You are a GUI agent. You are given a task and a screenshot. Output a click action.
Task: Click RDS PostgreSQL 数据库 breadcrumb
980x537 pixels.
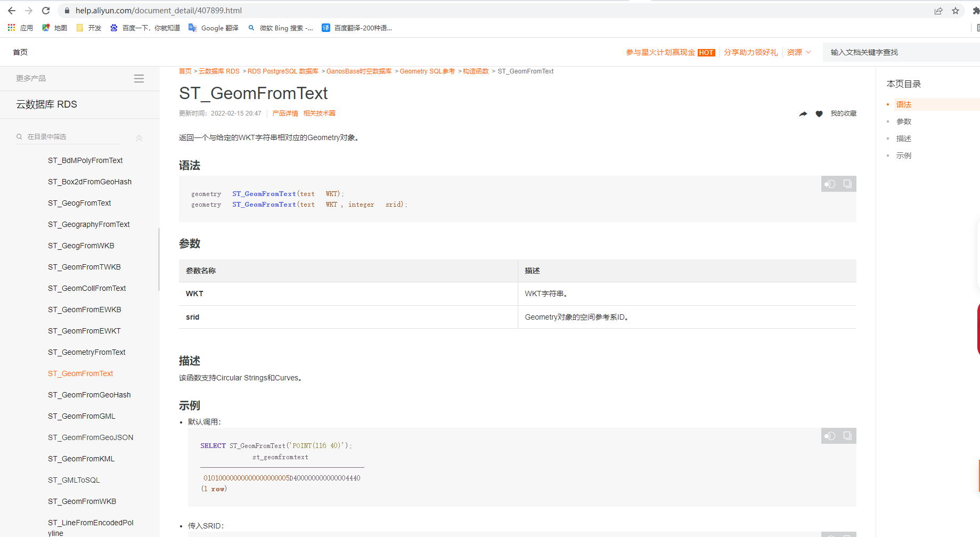pos(283,71)
